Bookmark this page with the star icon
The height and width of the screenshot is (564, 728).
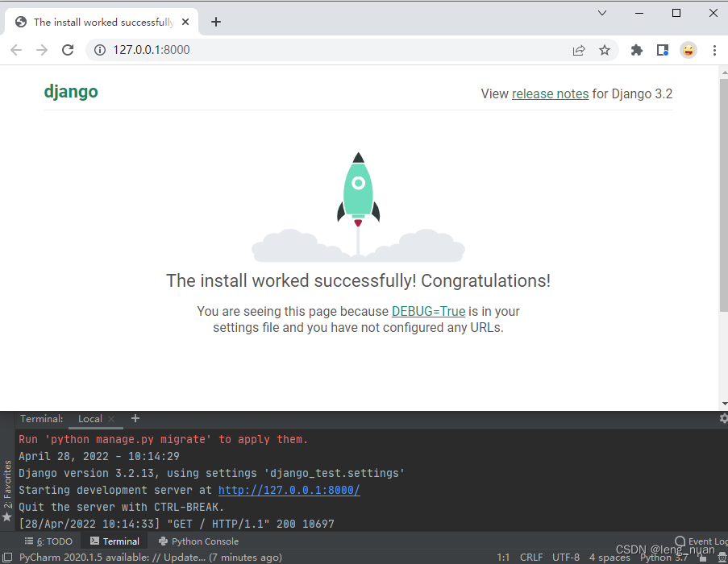pyautogui.click(x=605, y=50)
